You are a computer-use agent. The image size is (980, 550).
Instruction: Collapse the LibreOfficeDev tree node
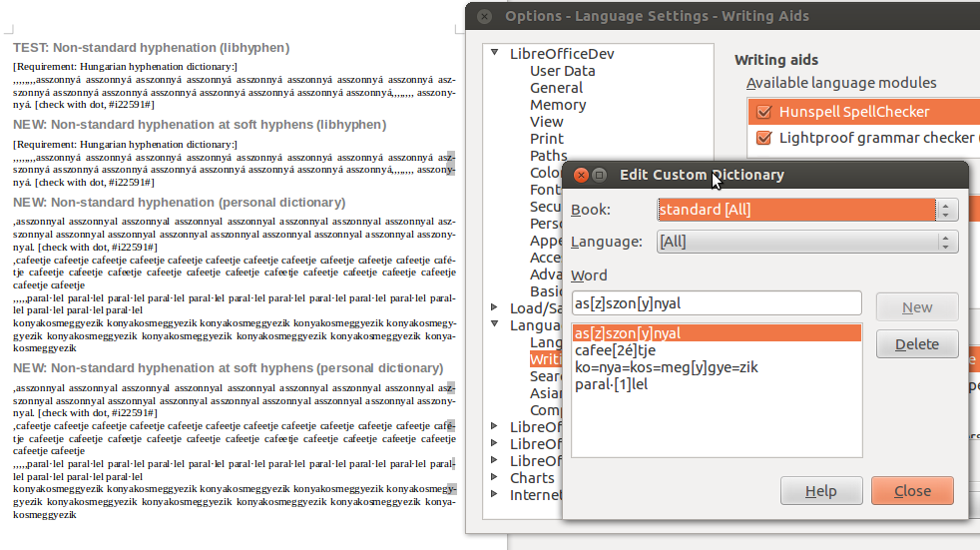(x=495, y=54)
